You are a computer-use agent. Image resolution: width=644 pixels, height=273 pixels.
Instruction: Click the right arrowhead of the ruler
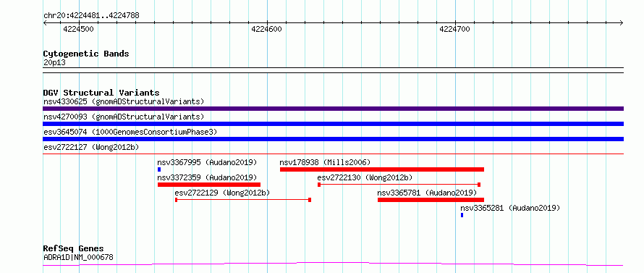click(622, 23)
